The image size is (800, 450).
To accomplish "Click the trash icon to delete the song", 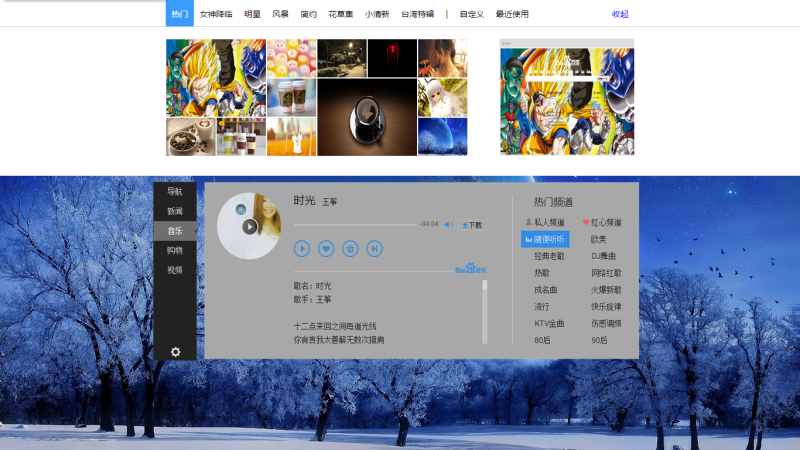I will [x=350, y=248].
